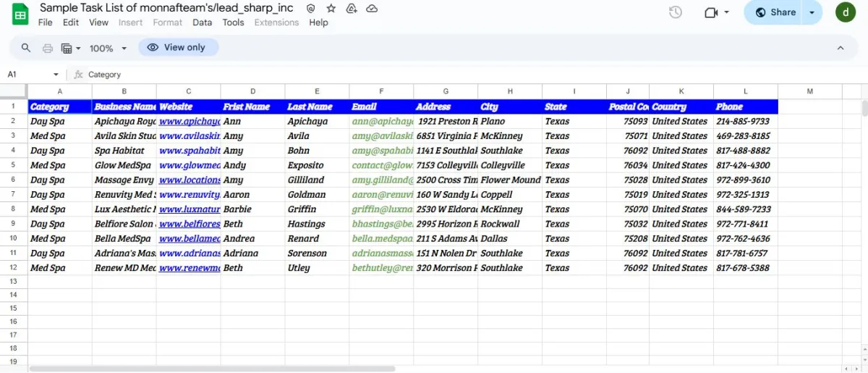Viewport: 868px width, 373px height.
Task: Open the File menu
Action: click(45, 22)
